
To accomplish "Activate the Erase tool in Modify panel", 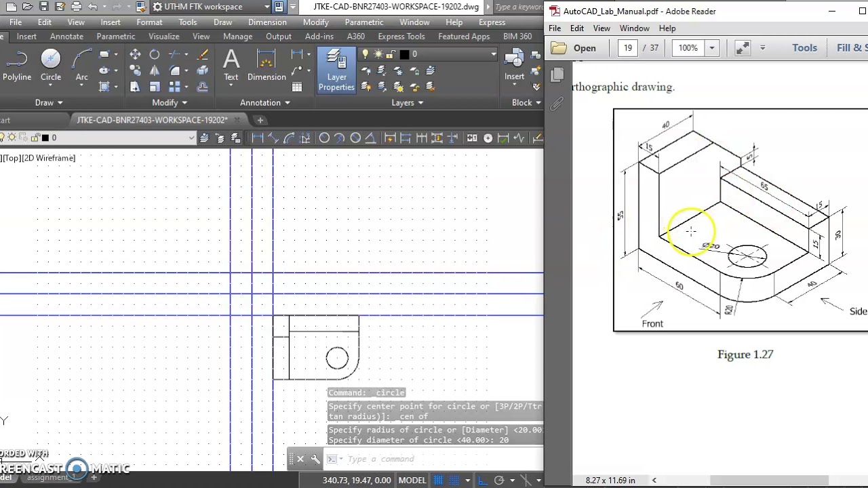I will pos(202,54).
